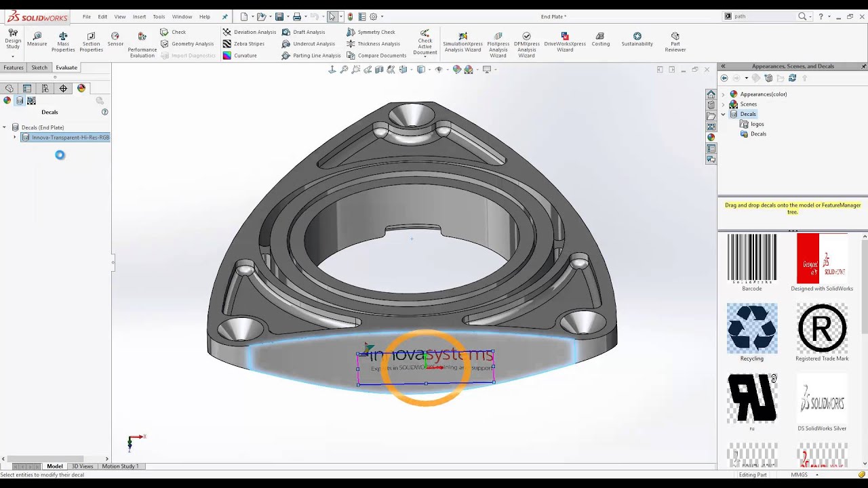The height and width of the screenshot is (488, 868).
Task: Toggle Parting Line Analysis
Action: click(311, 56)
